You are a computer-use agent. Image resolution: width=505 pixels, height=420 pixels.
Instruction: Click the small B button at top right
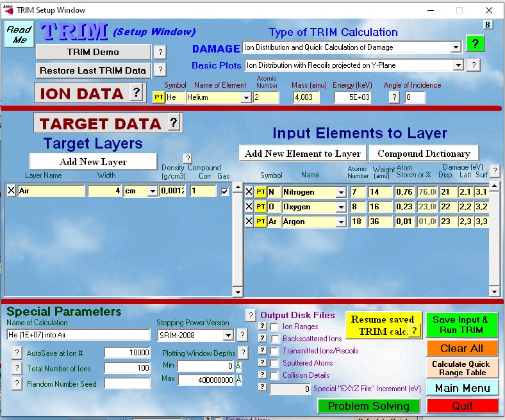tap(488, 25)
